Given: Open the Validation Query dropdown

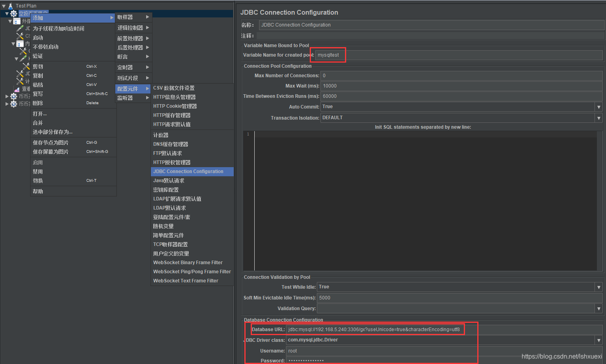Looking at the screenshot, I should tap(599, 309).
